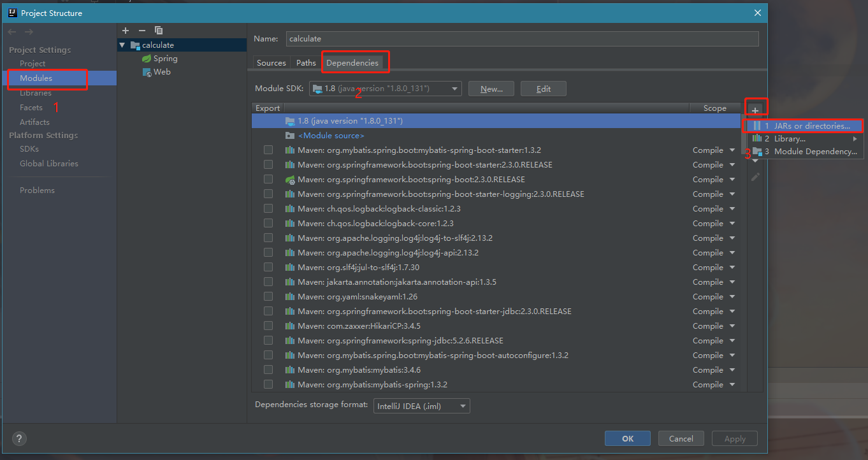
Task: Click the Scope column header
Action: pyautogui.click(x=715, y=108)
